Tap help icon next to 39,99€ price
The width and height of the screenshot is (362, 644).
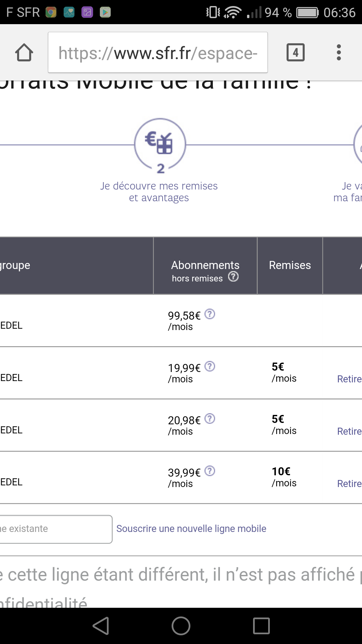pos(210,471)
